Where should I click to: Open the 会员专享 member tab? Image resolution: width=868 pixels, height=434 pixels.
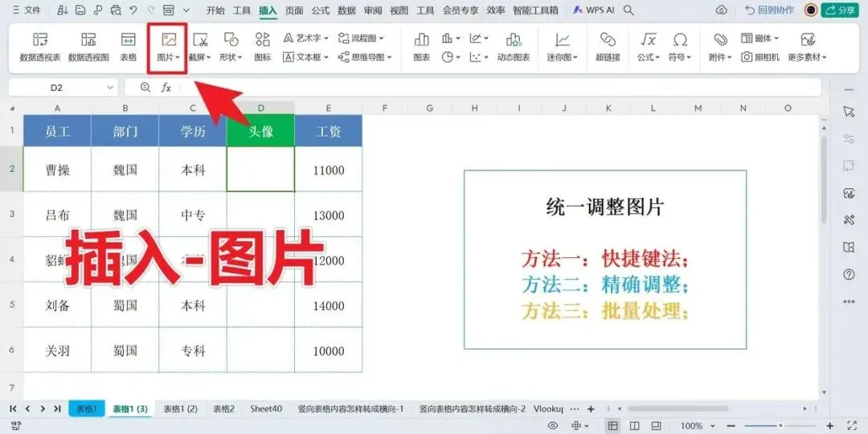tap(461, 10)
